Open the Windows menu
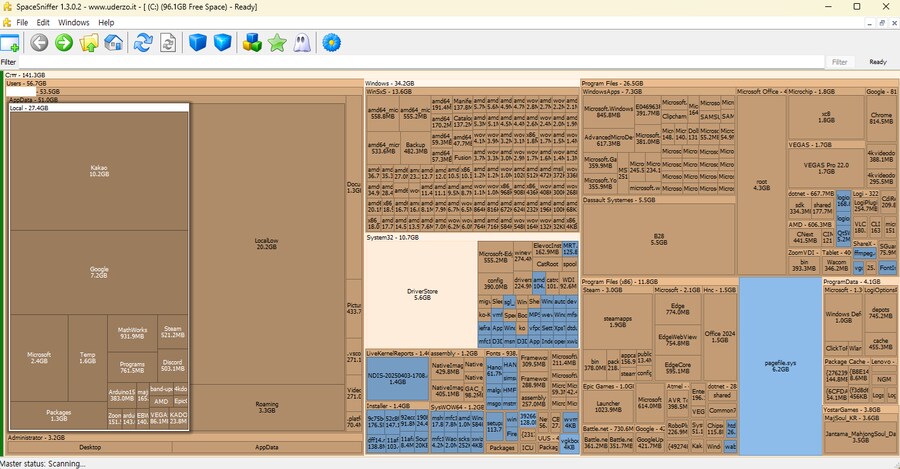 [x=73, y=22]
